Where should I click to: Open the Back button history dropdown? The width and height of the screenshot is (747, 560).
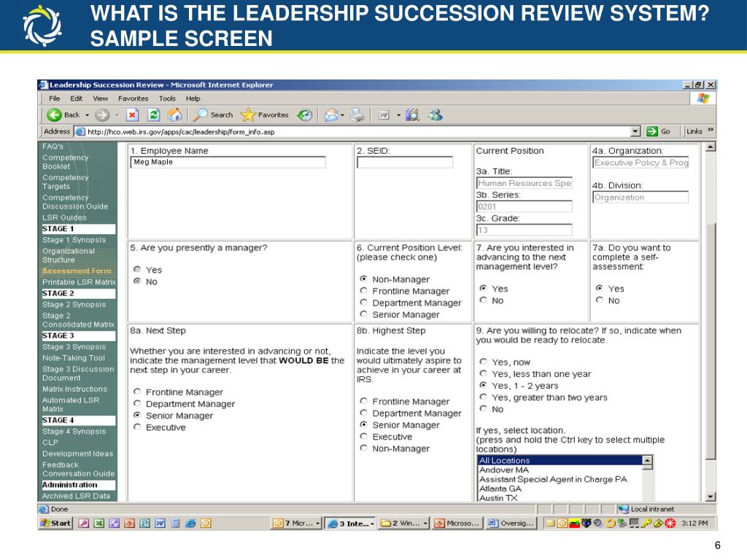[x=88, y=115]
